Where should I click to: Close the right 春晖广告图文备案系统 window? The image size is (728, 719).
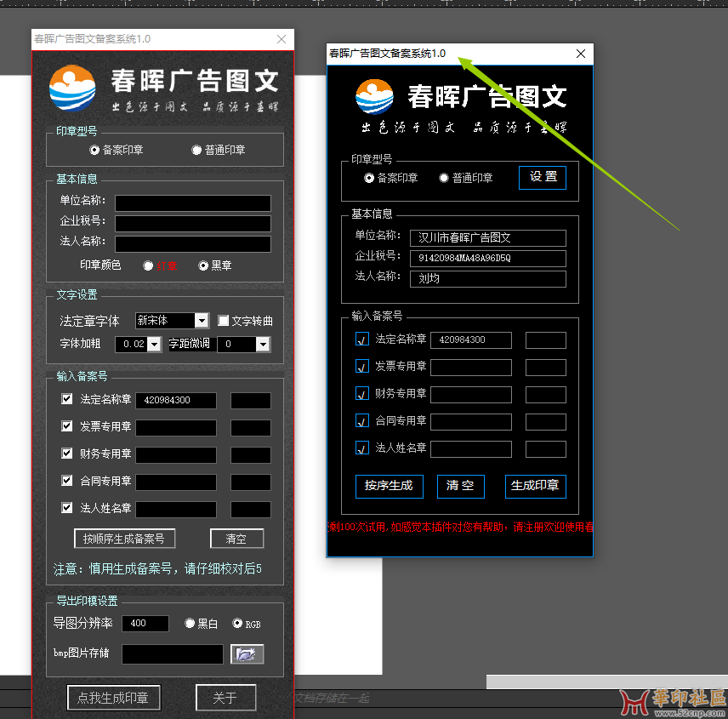point(580,54)
